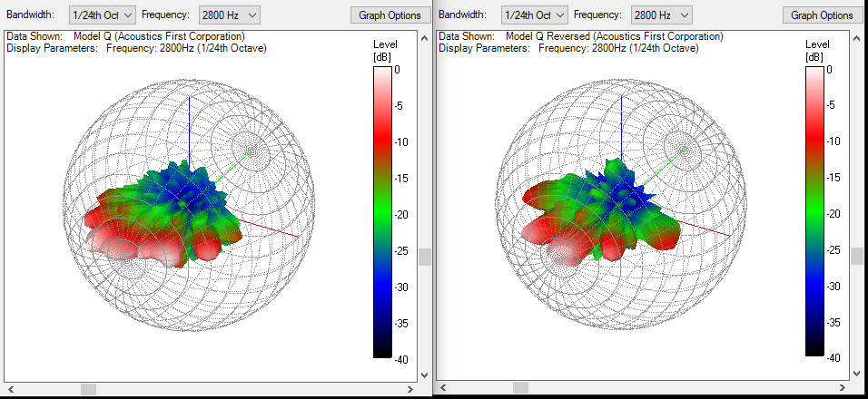Expand the right panel's Frequency dropdown
Image resolution: width=868 pixels, height=399 pixels.
point(661,15)
